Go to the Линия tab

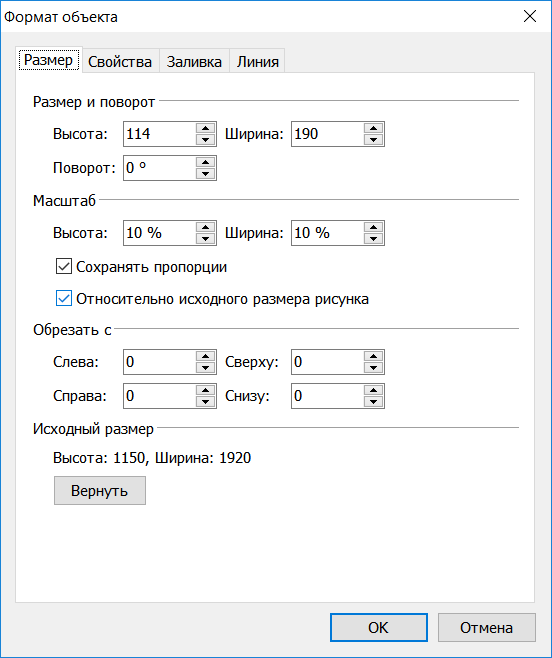[257, 62]
